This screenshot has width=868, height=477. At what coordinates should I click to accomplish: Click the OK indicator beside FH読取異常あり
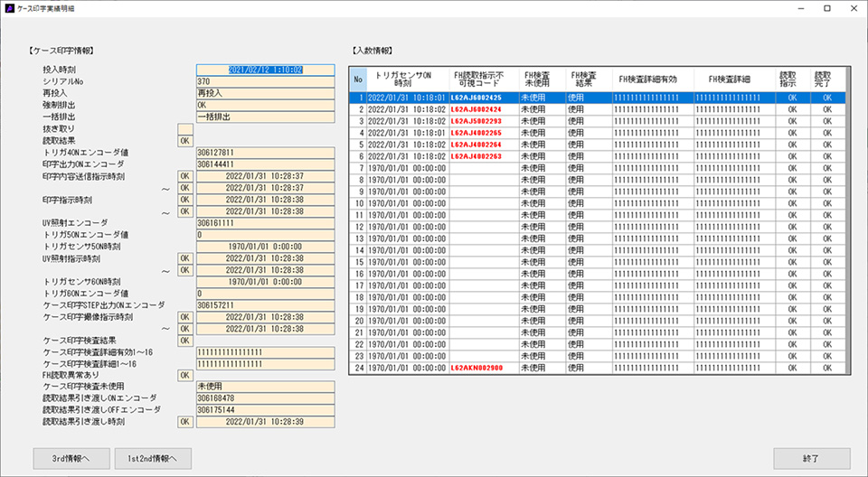click(185, 375)
